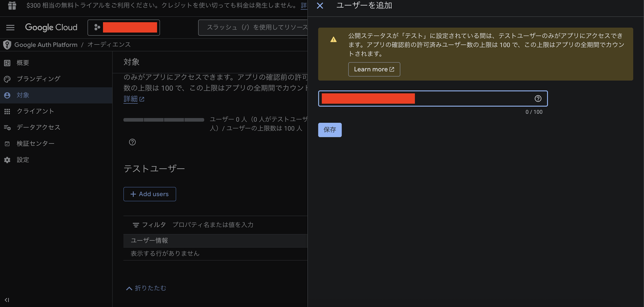Click the 設定 gear icon
Screen dimensions: 644x307
7,160
